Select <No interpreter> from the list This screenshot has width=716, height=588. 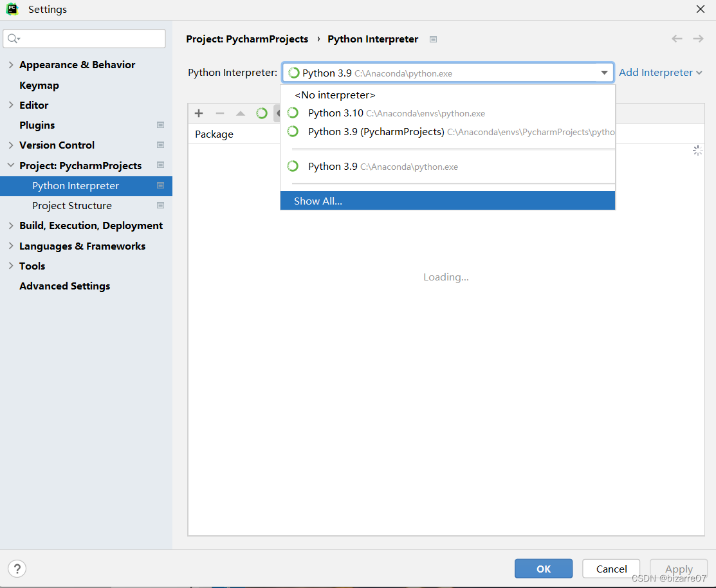tap(448, 95)
